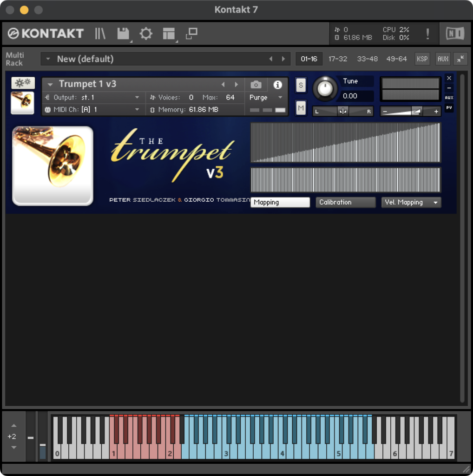The height and width of the screenshot is (476, 473).
Task: Open the instrument edit wrench icon
Action: (23, 83)
